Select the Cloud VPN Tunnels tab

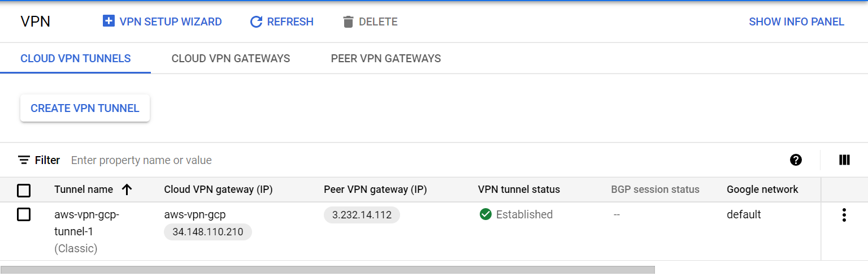(x=76, y=58)
